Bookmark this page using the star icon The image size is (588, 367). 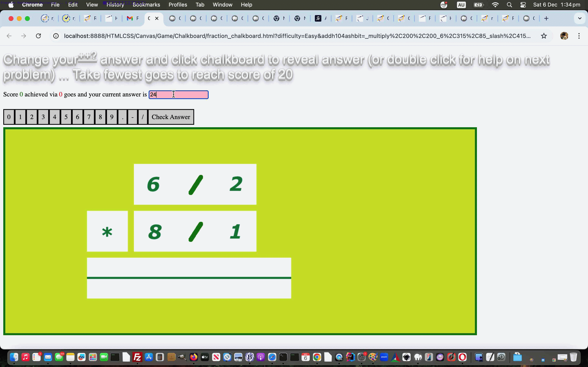[544, 36]
